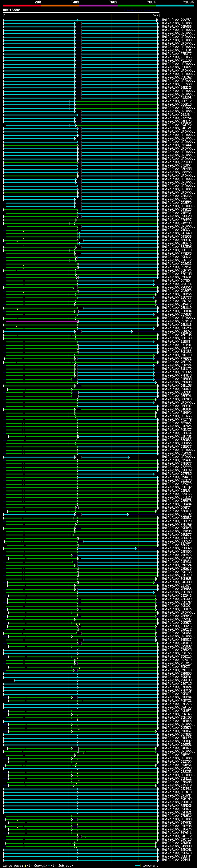
Task: Select hit label UniRef100_Q6PE05
Action: pos(177,332)
